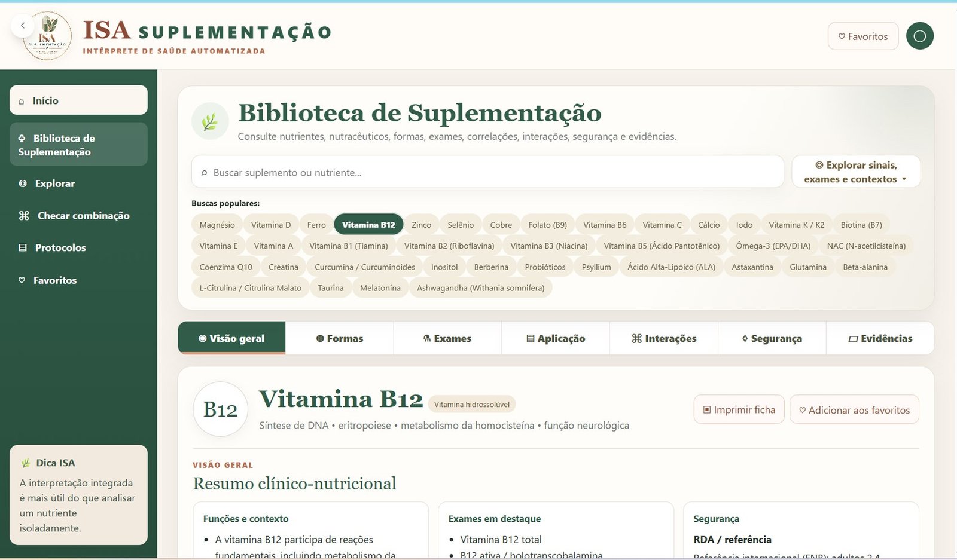This screenshot has width=957, height=560.
Task: Open the Segurança tab
Action: [x=772, y=338]
